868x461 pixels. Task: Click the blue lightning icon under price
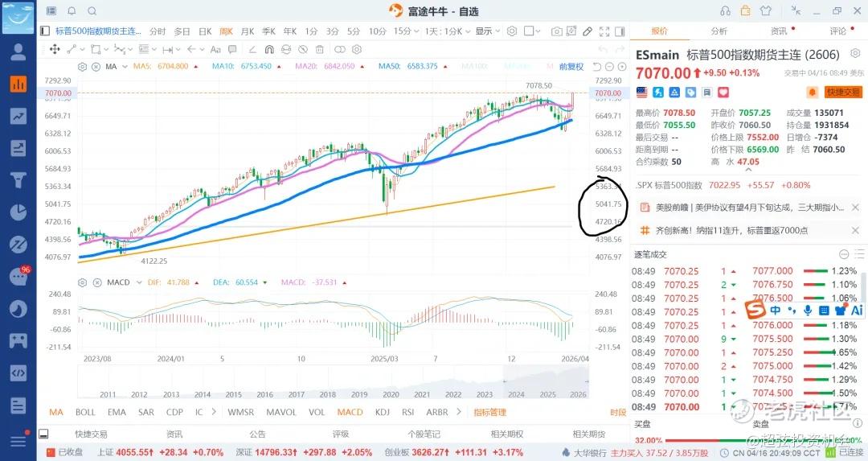click(x=658, y=92)
